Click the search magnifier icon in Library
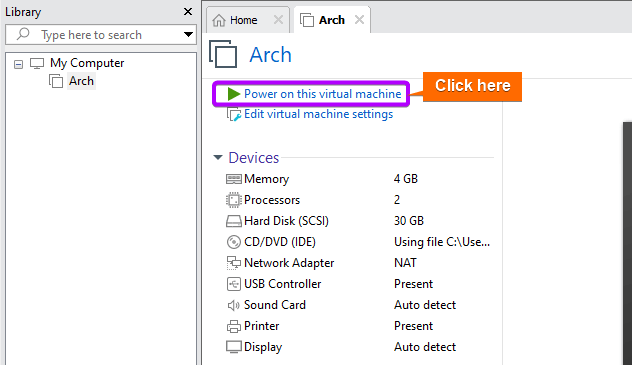 pos(23,34)
